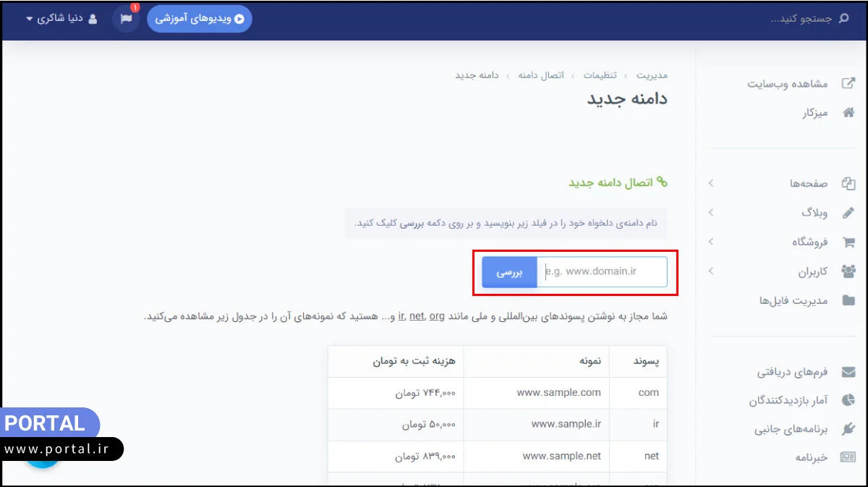This screenshot has height=487, width=868.
Task: Open the notifications flag icon
Action: [125, 17]
